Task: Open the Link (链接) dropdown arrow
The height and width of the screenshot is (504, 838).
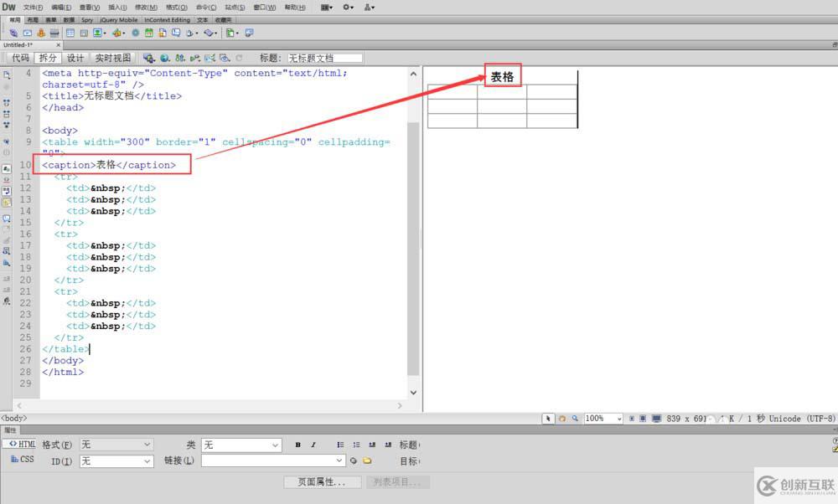Action: tap(339, 460)
